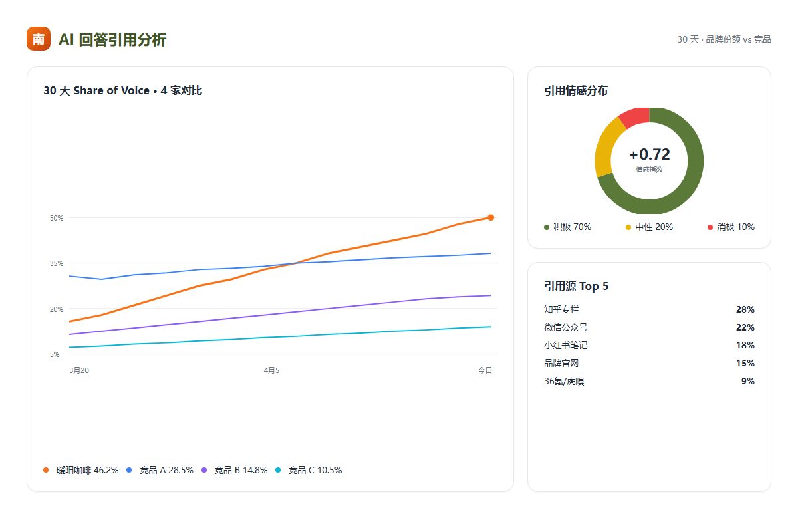The height and width of the screenshot is (532, 798).
Task: Click the 4月5 x-axis date label
Action: (x=271, y=370)
